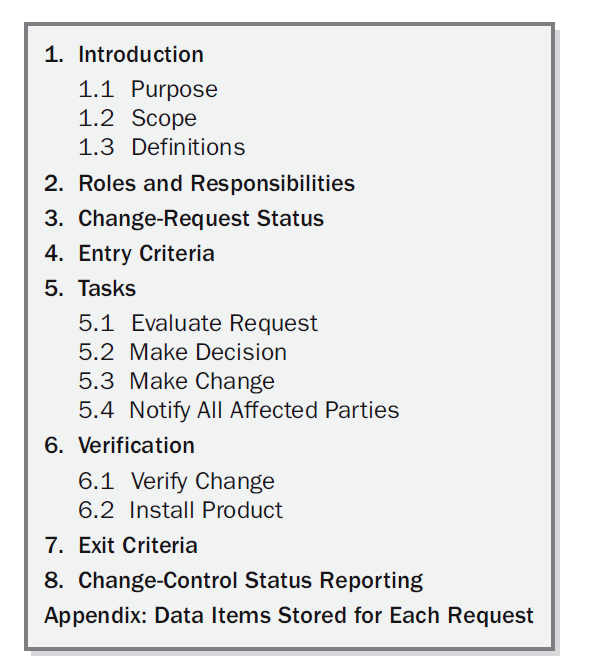592x672 pixels.
Task: Select Appendix: Data Items Stored line
Action: (x=289, y=616)
